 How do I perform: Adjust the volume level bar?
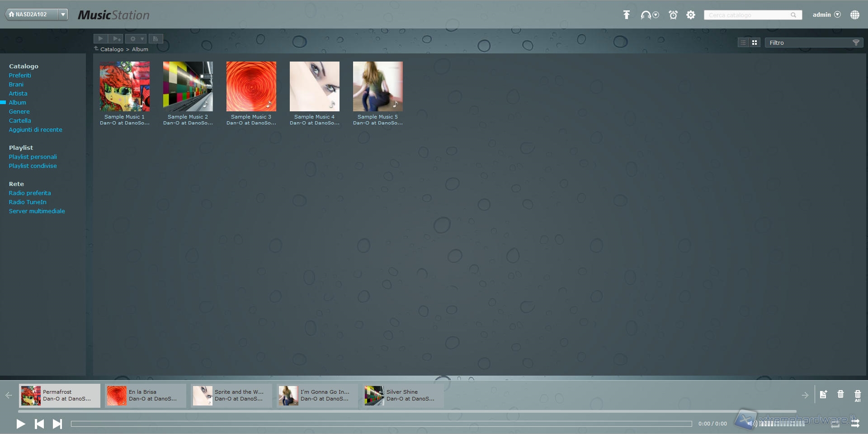point(782,424)
